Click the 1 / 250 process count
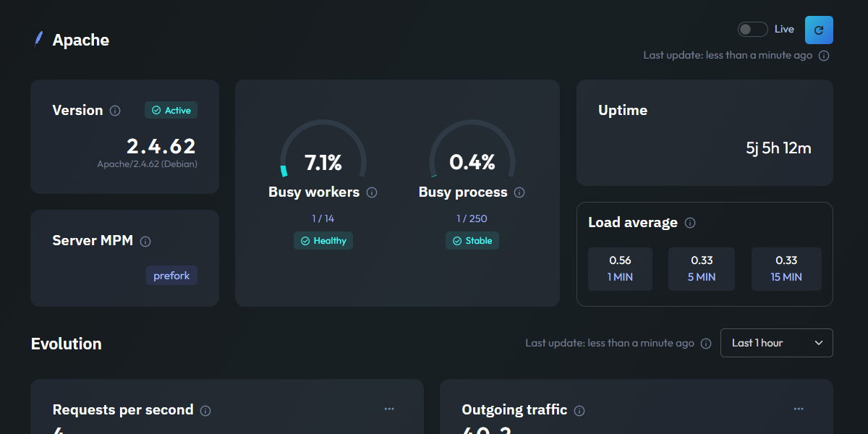The height and width of the screenshot is (434, 868). 472,218
